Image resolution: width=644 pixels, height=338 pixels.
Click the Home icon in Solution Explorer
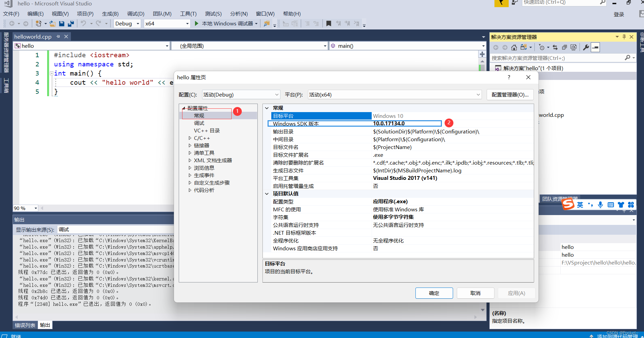[514, 47]
